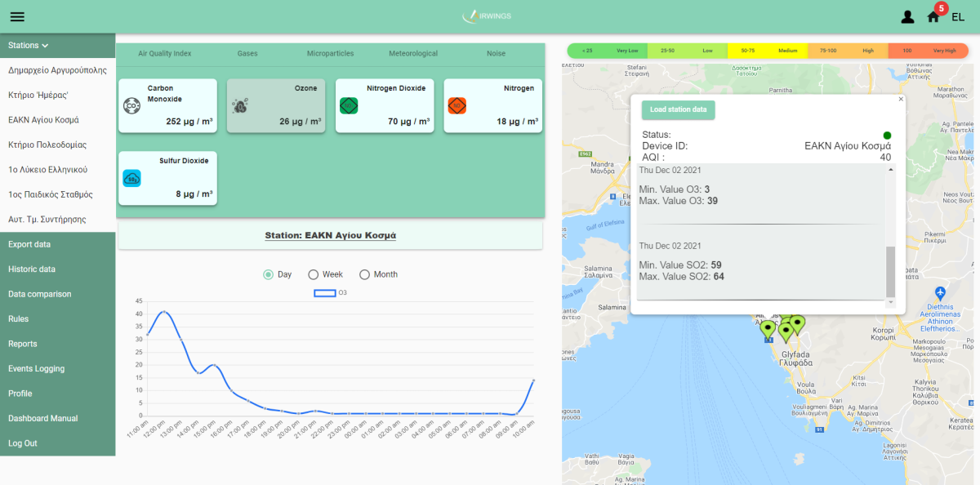This screenshot has width=980, height=485.
Task: Select station 1ο Λύκειο Ελληνικού
Action: tap(57, 170)
